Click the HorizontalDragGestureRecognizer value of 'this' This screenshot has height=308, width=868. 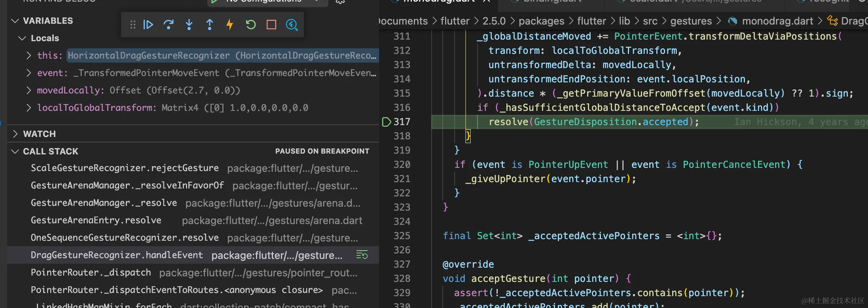coord(222,55)
